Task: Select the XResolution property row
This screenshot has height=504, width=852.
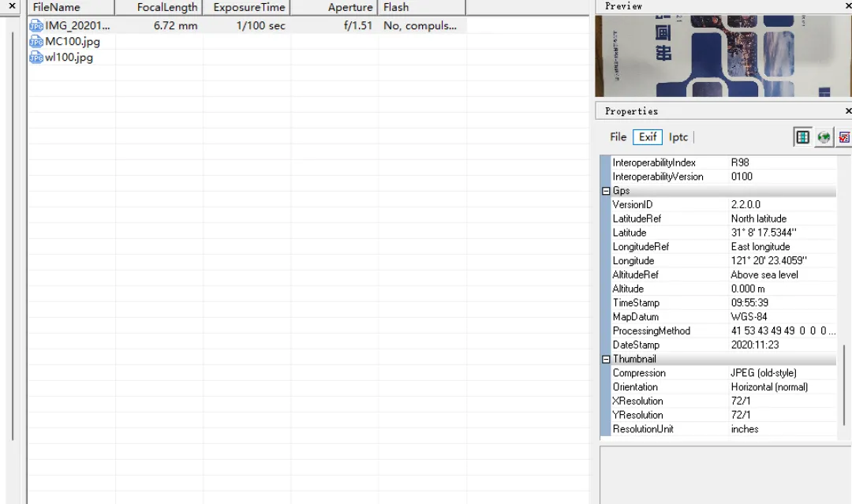Action: point(723,401)
